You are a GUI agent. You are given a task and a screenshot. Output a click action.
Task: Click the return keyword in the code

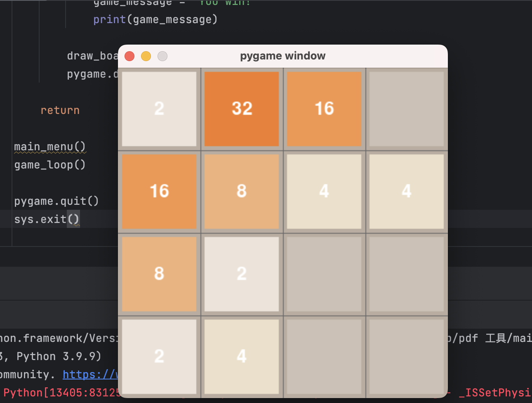[x=60, y=110]
